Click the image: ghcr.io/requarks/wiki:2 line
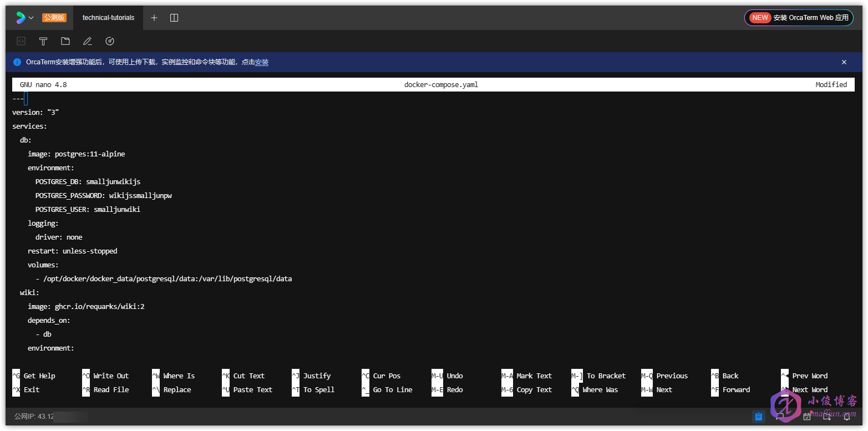Image resolution: width=868 pixels, height=431 pixels. pyautogui.click(x=86, y=307)
